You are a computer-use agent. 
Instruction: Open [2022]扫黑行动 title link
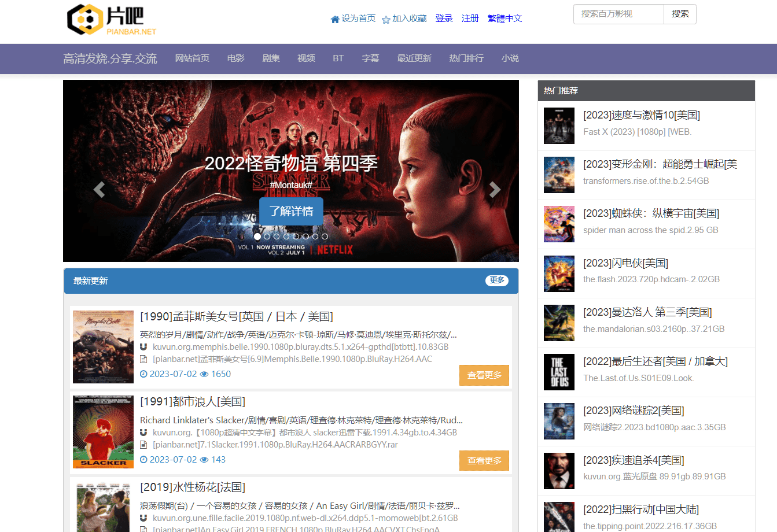(x=641, y=509)
